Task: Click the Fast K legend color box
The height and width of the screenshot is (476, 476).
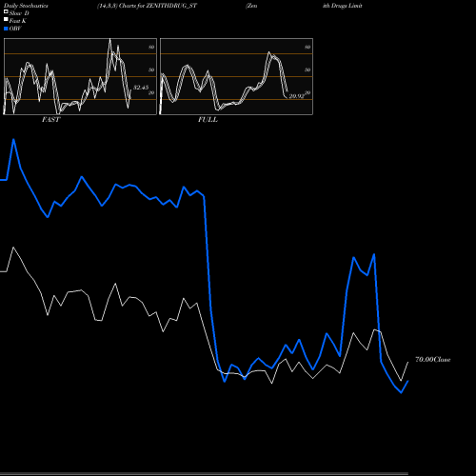Action: coord(6,19)
